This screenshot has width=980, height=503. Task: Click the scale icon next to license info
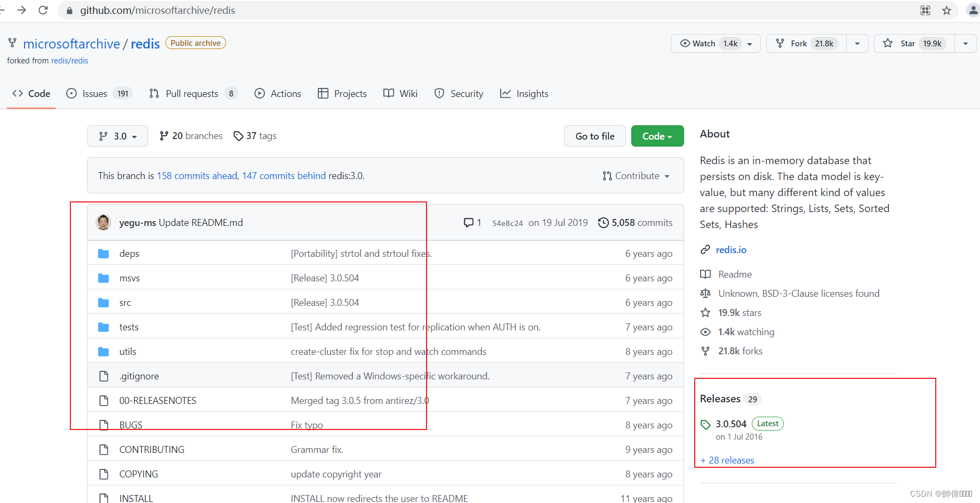point(705,293)
